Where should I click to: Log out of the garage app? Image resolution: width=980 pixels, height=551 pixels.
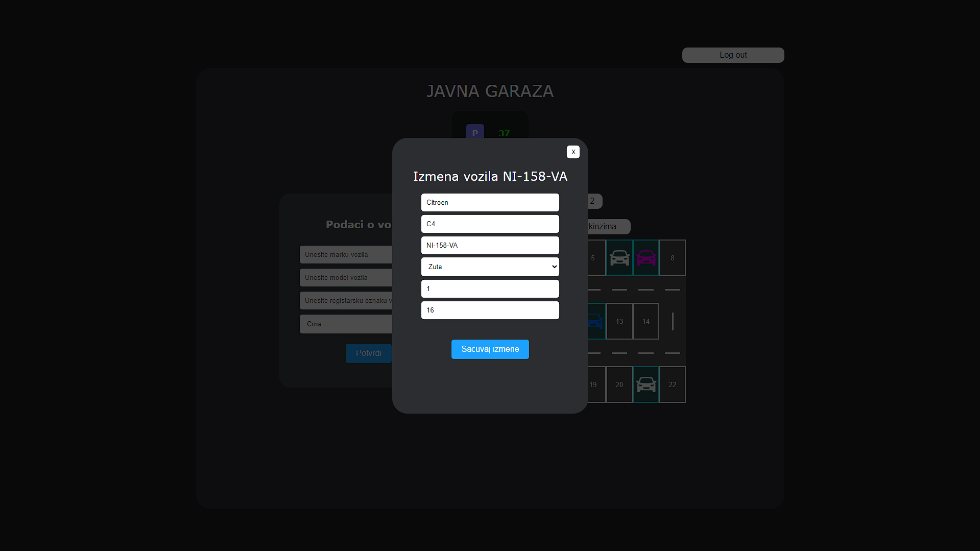pyautogui.click(x=733, y=55)
